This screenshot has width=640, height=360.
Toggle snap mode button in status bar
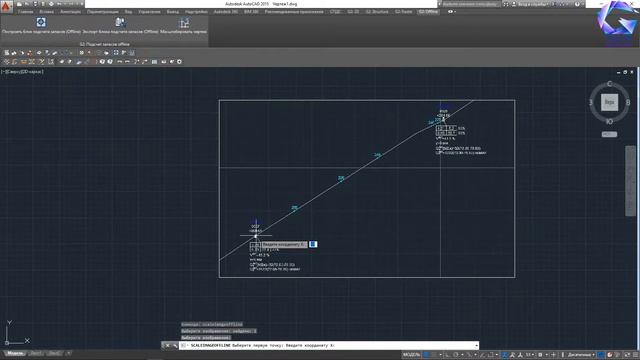(434, 355)
